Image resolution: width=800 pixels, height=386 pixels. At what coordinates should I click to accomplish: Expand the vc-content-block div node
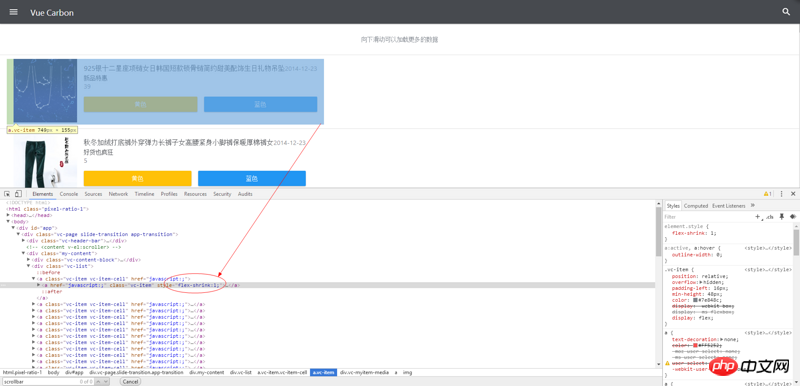click(29, 260)
